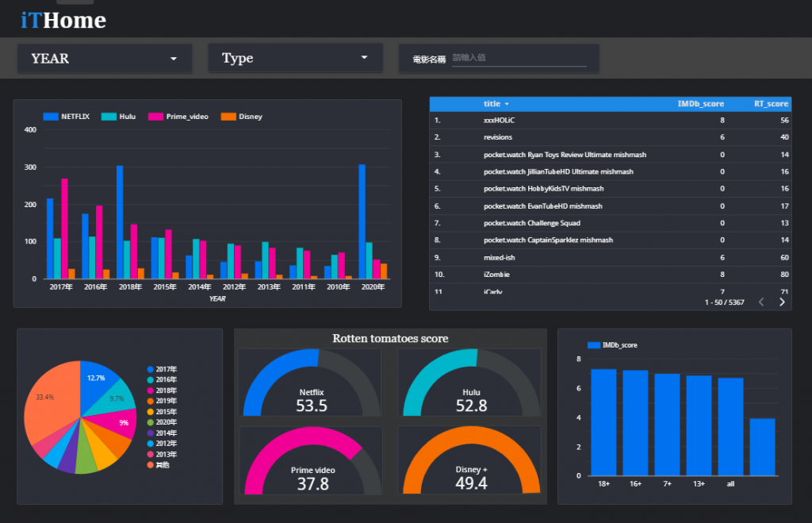Click the iTHome logo

click(x=63, y=20)
